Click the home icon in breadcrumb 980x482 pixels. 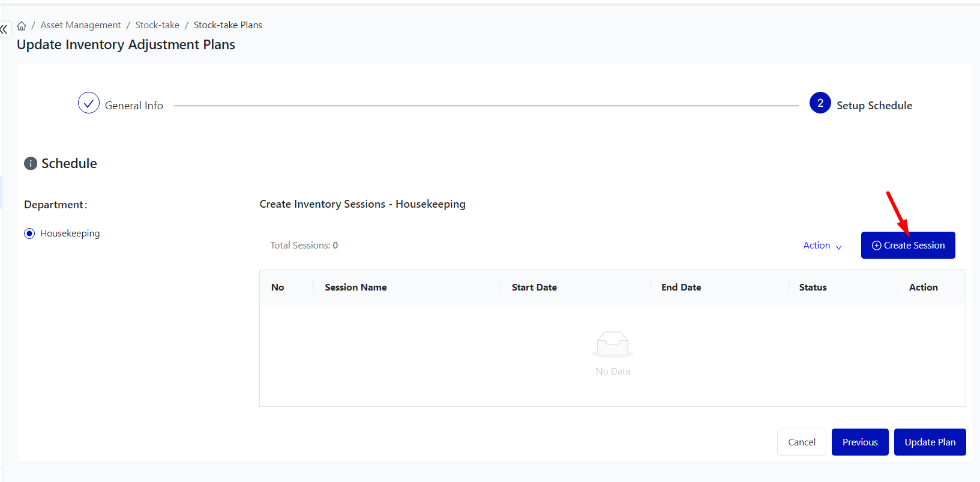[x=22, y=26]
